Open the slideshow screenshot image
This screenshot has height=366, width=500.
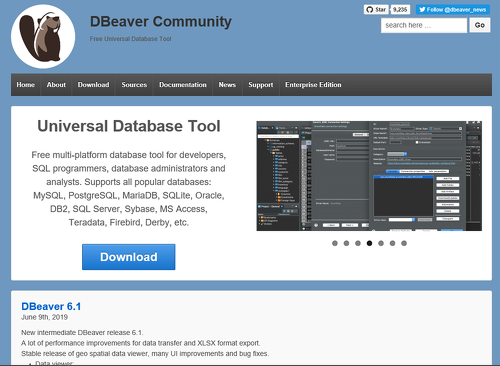pos(369,176)
